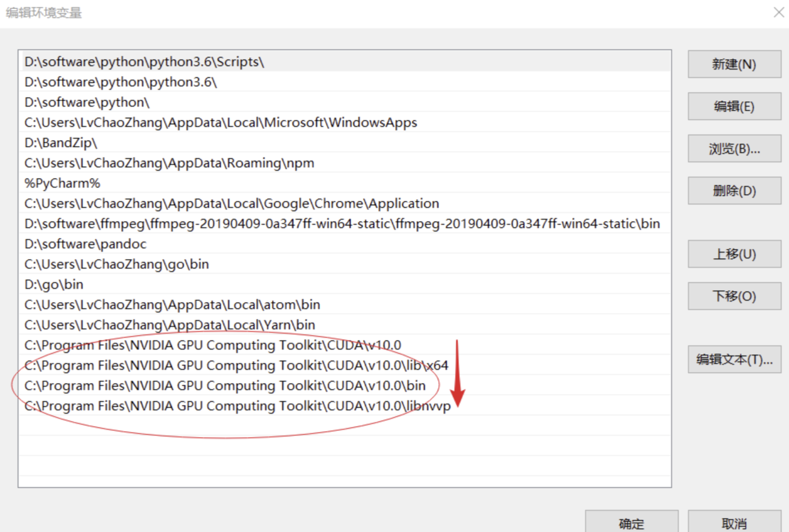
Task: Open 编辑文本(T)... text editor
Action: click(x=734, y=359)
